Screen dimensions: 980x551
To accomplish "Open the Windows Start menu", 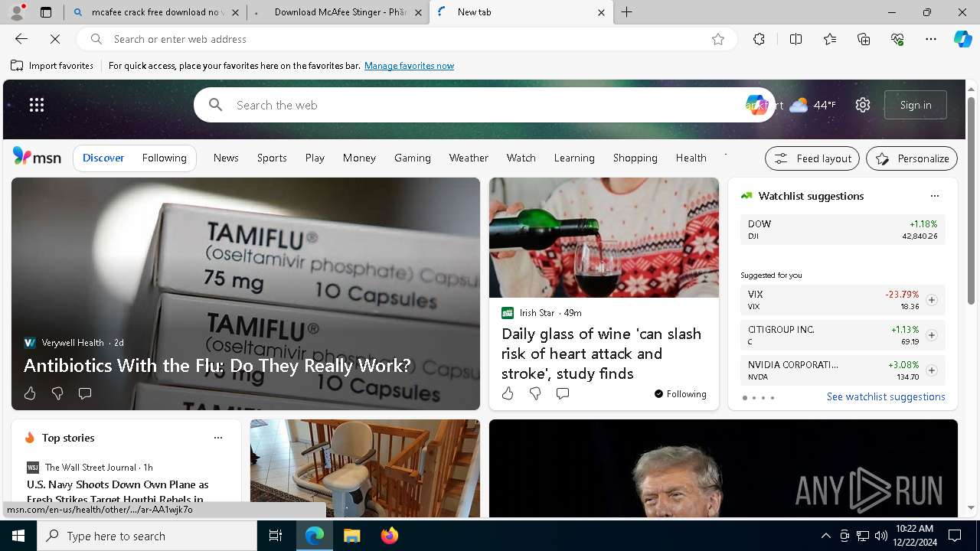I will coord(18,536).
